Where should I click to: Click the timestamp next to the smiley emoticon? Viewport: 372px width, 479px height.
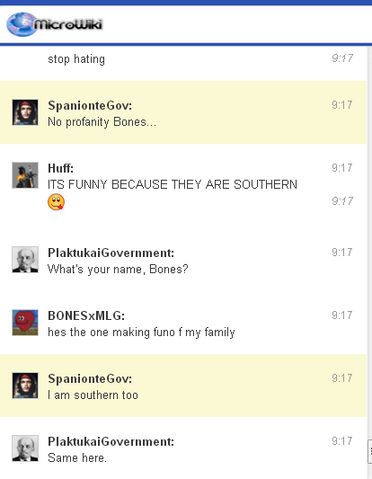342,201
